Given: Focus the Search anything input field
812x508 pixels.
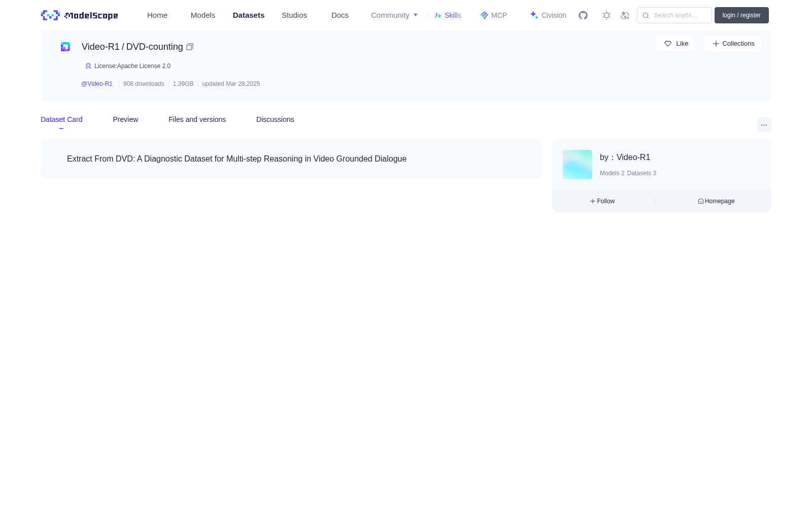Looking at the screenshot, I should (x=674, y=15).
